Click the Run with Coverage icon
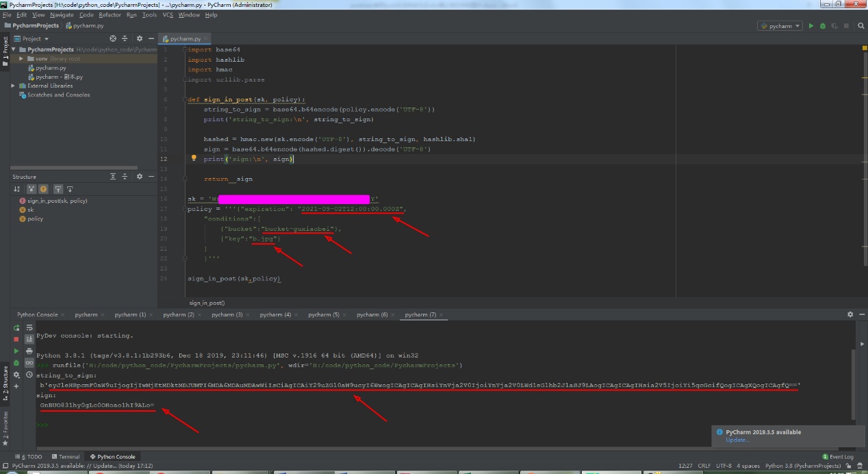Screen dimensions: 868x474 pyautogui.click(x=834, y=26)
